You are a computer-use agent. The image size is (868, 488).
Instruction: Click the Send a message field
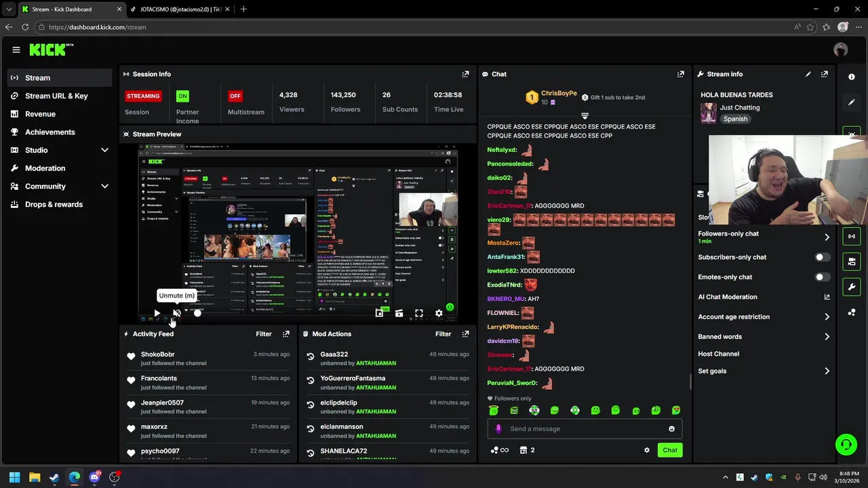pyautogui.click(x=585, y=428)
